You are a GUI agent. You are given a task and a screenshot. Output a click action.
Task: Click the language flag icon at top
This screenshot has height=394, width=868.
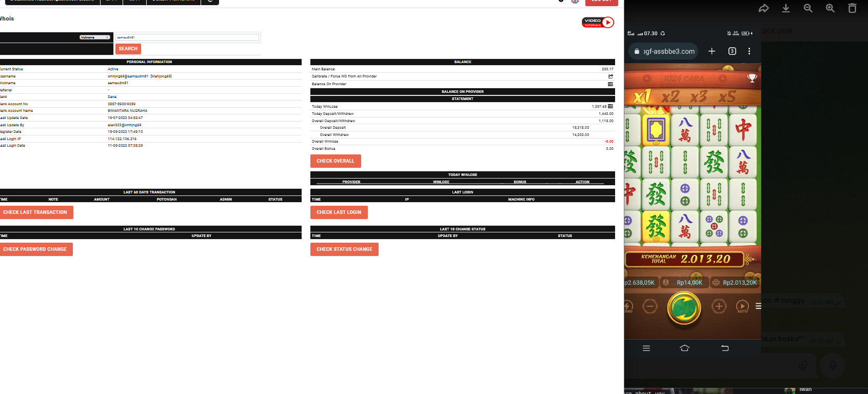pyautogui.click(x=575, y=2)
